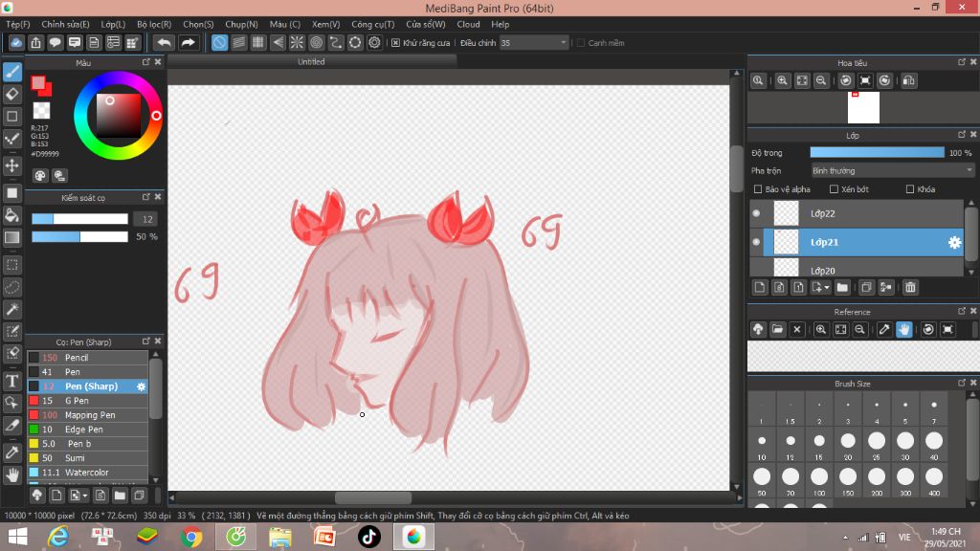
Task: Open Tệp(F) menu
Action: (x=17, y=24)
